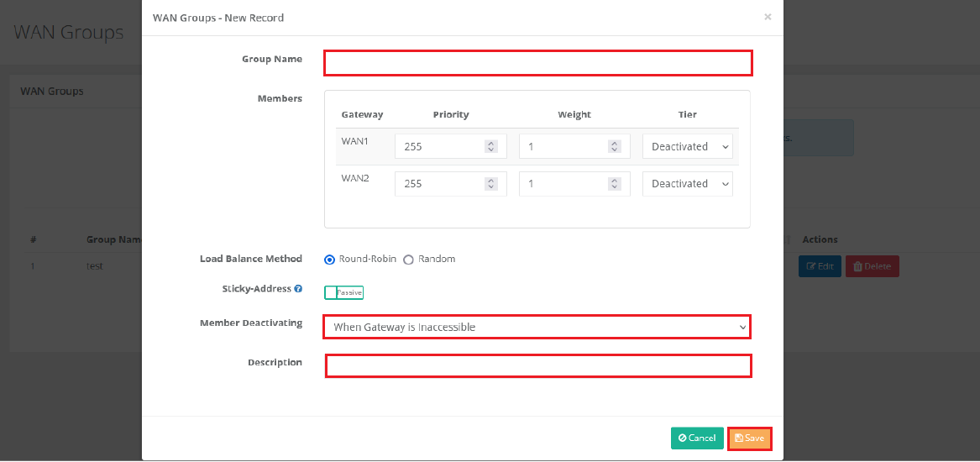980x462 pixels.
Task: Click WAN2 priority spinner arrows
Action: point(491,184)
